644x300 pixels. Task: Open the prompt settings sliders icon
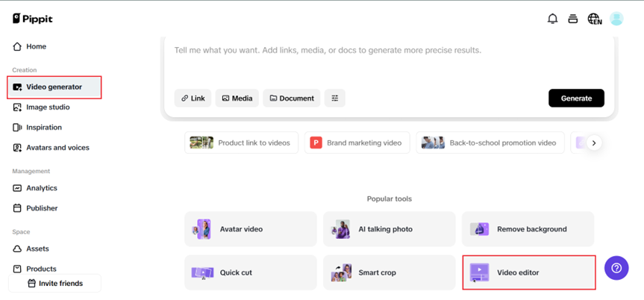[334, 99]
